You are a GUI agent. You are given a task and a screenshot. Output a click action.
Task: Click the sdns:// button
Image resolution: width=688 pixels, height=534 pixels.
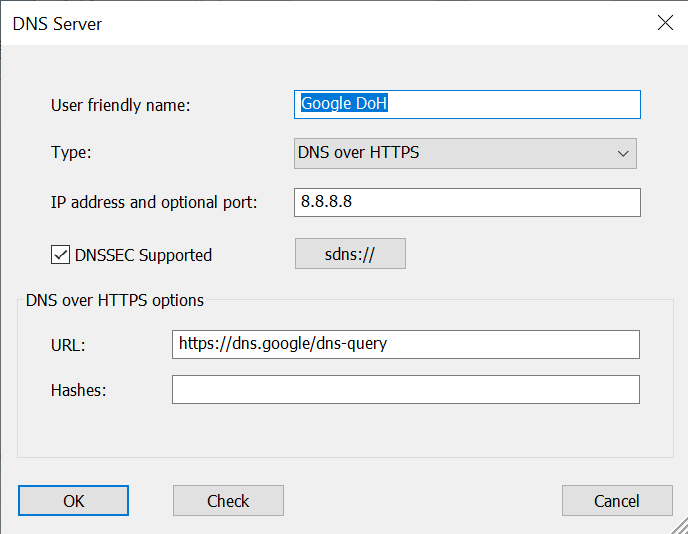click(x=350, y=254)
